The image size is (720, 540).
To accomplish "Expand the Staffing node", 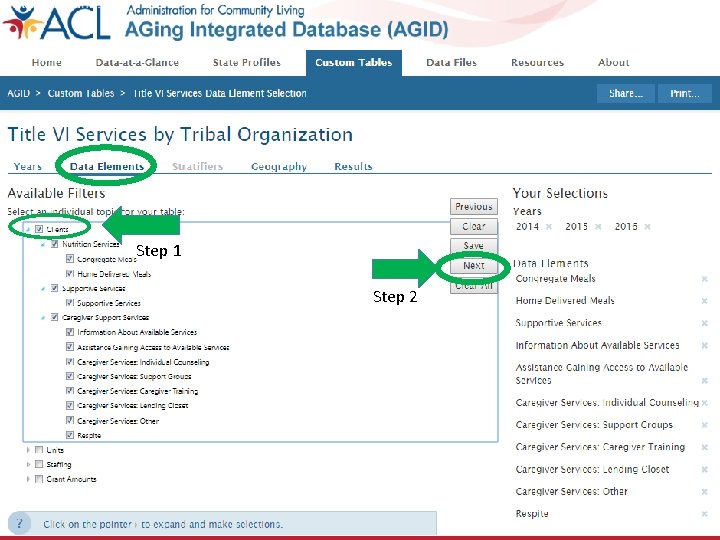I will point(28,465).
